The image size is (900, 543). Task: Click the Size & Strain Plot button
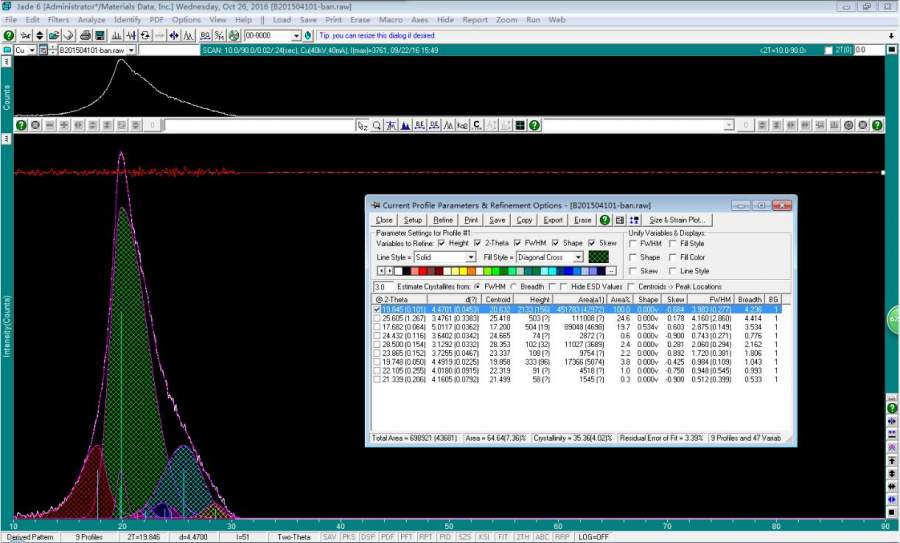(x=677, y=220)
